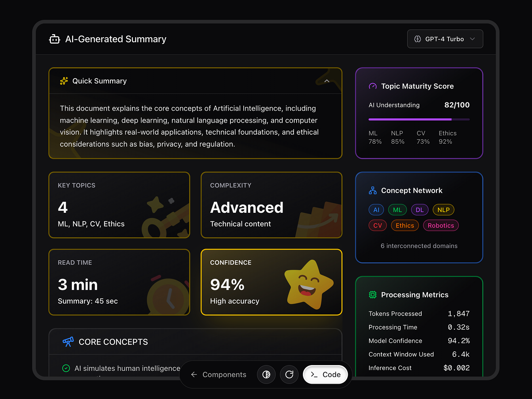
Task: Click the AI Understanding progress bar
Action: (419, 119)
